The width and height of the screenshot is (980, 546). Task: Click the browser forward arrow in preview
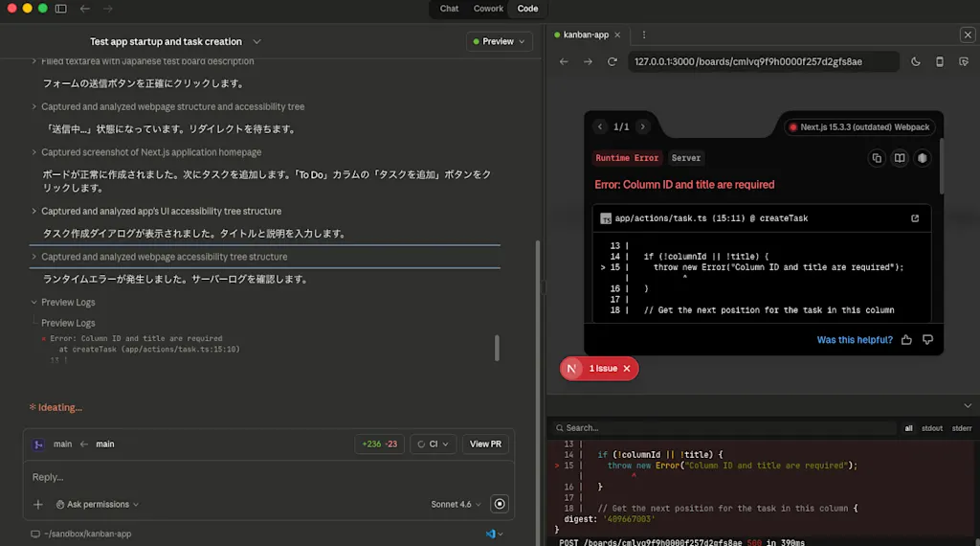[589, 62]
